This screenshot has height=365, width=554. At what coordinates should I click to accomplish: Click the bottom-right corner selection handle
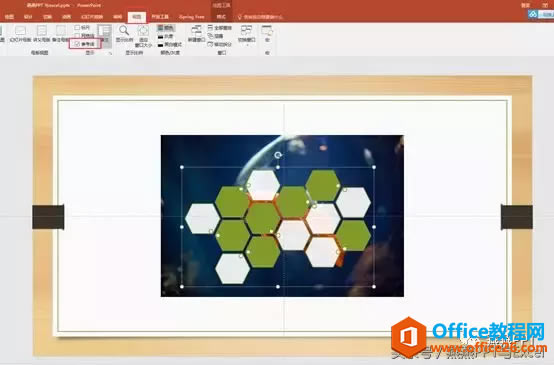374,287
